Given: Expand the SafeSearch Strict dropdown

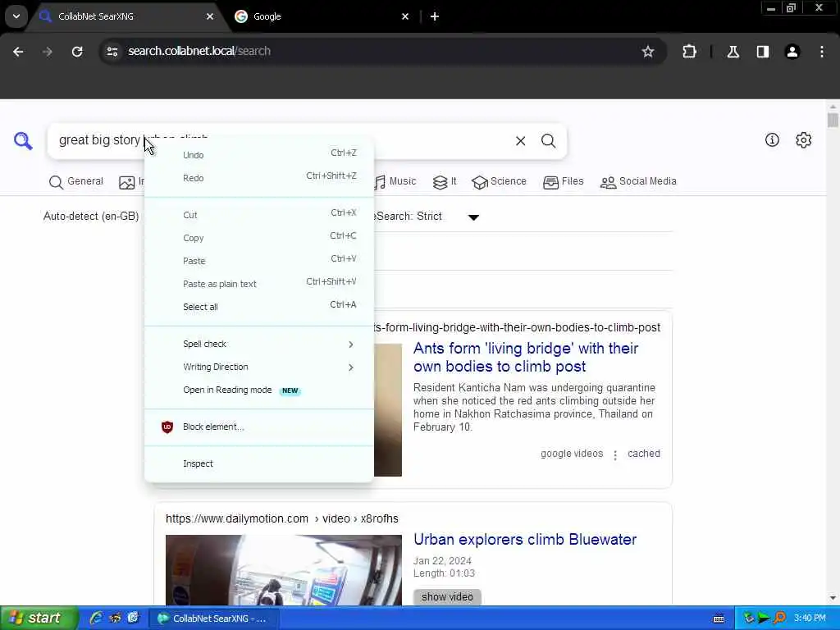Looking at the screenshot, I should tap(473, 217).
